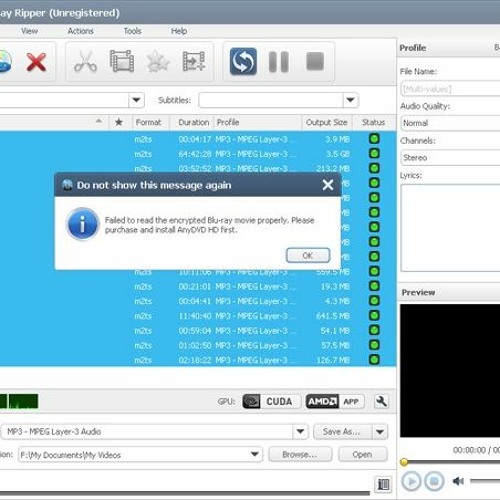The height and width of the screenshot is (500, 500).
Task: Open the View menu
Action: [x=29, y=31]
